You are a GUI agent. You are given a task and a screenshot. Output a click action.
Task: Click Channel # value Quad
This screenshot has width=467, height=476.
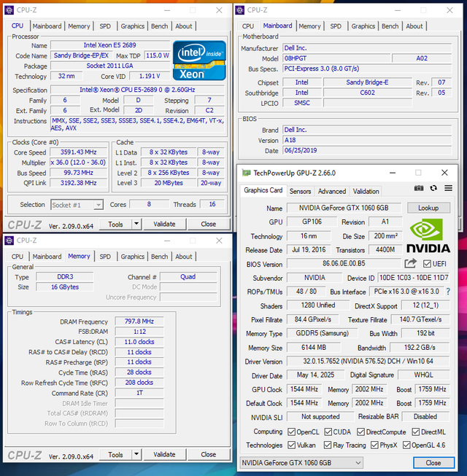point(188,277)
